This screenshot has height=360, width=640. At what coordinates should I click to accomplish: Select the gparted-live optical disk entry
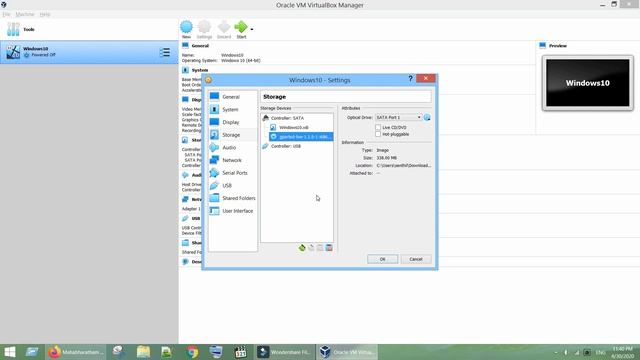[x=301, y=137]
